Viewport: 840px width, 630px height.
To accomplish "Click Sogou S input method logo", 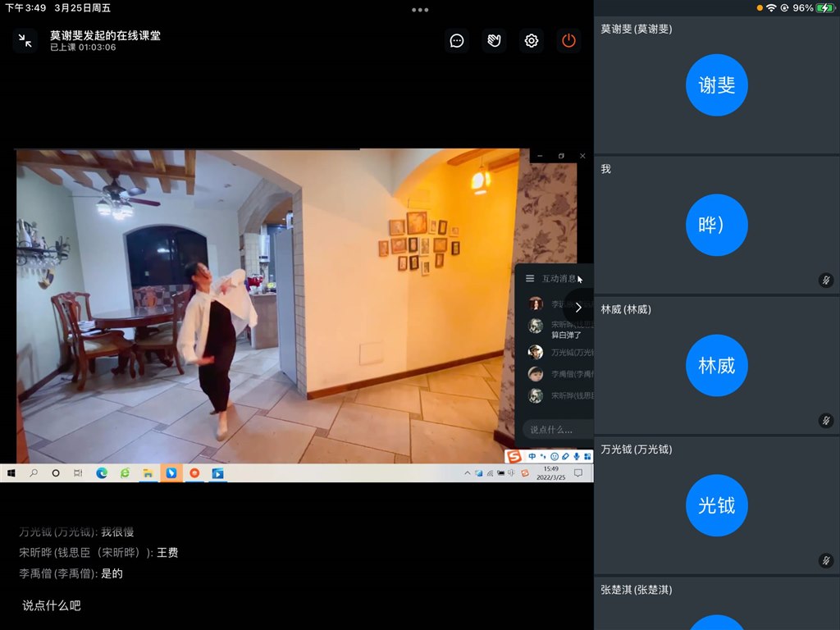I will coord(514,456).
